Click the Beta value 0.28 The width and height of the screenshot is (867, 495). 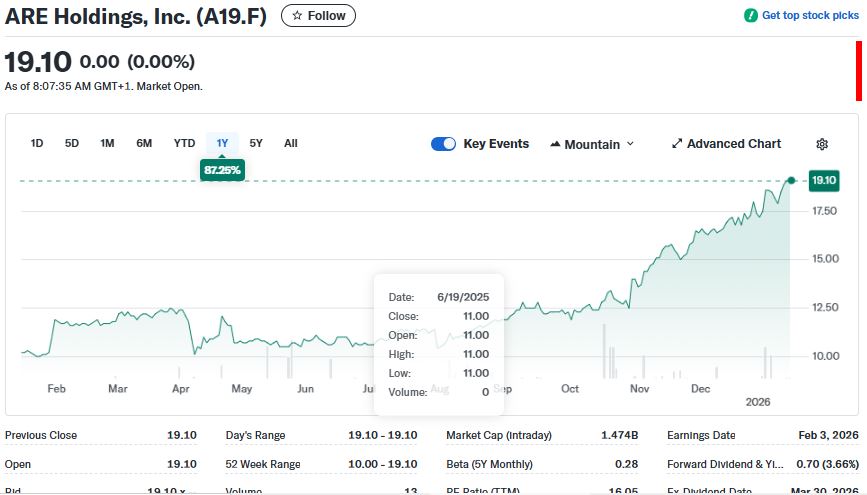(626, 464)
